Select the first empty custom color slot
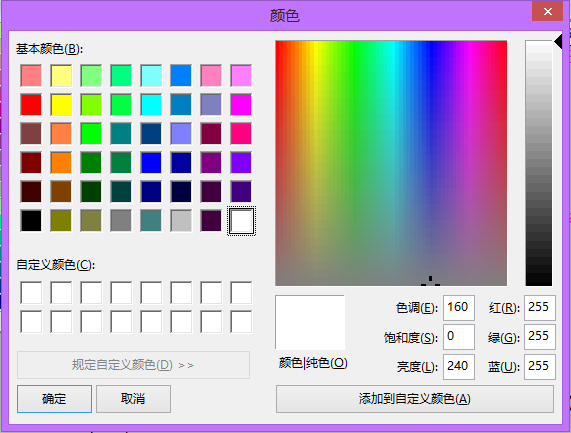This screenshot has width=571, height=433. 31,292
